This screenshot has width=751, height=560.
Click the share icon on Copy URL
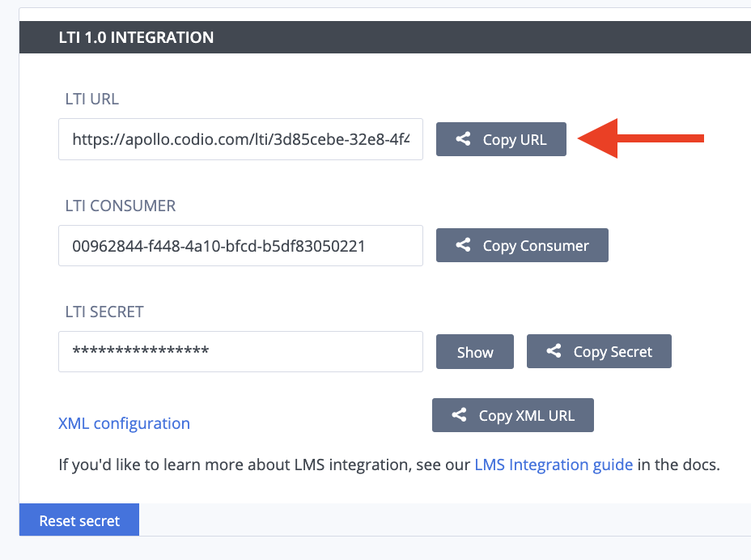click(463, 139)
